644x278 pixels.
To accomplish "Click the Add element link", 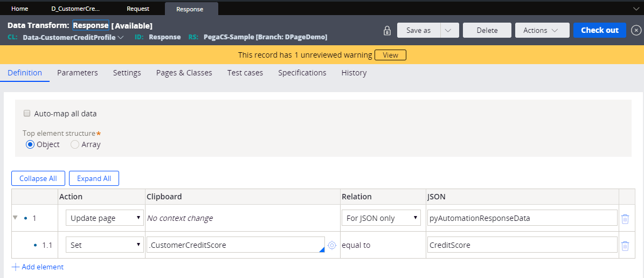I will (43, 267).
